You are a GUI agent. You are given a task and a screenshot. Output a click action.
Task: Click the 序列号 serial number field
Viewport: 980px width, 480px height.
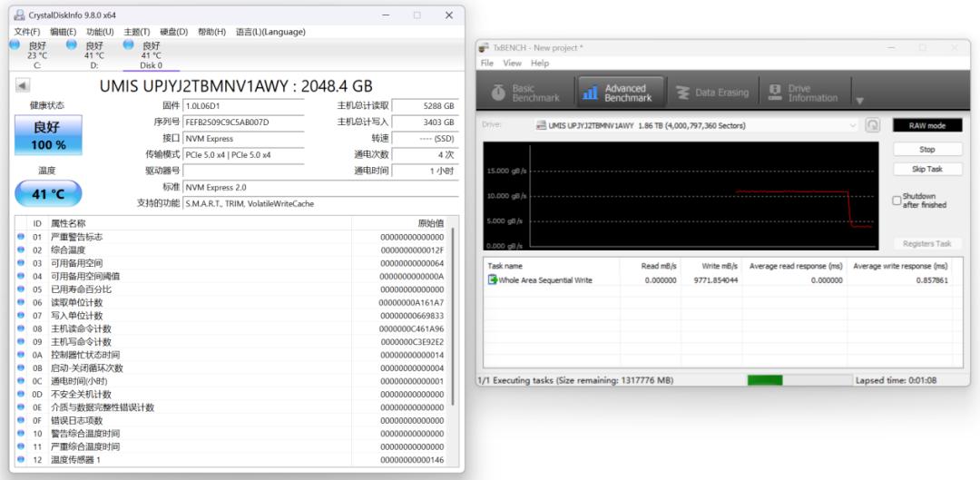pos(244,122)
